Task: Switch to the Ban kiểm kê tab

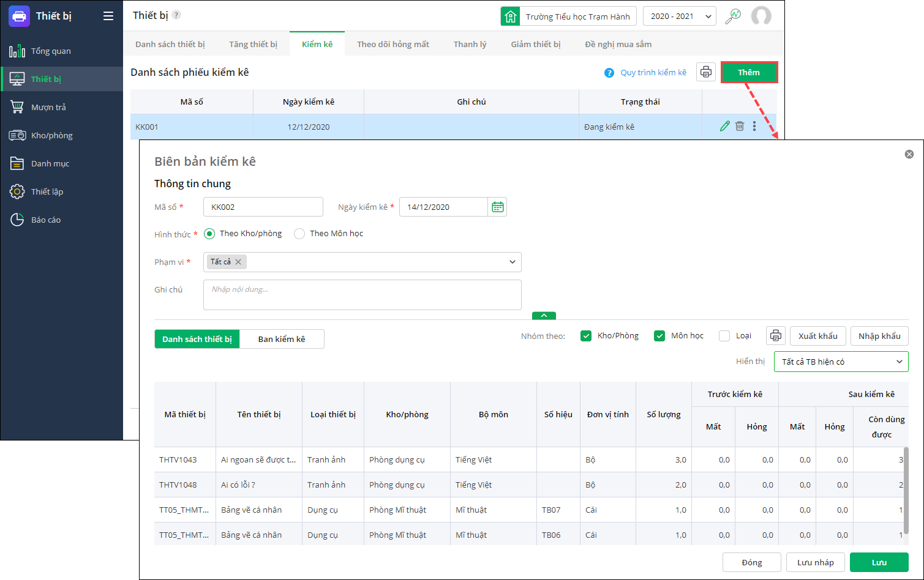Action: pyautogui.click(x=281, y=339)
